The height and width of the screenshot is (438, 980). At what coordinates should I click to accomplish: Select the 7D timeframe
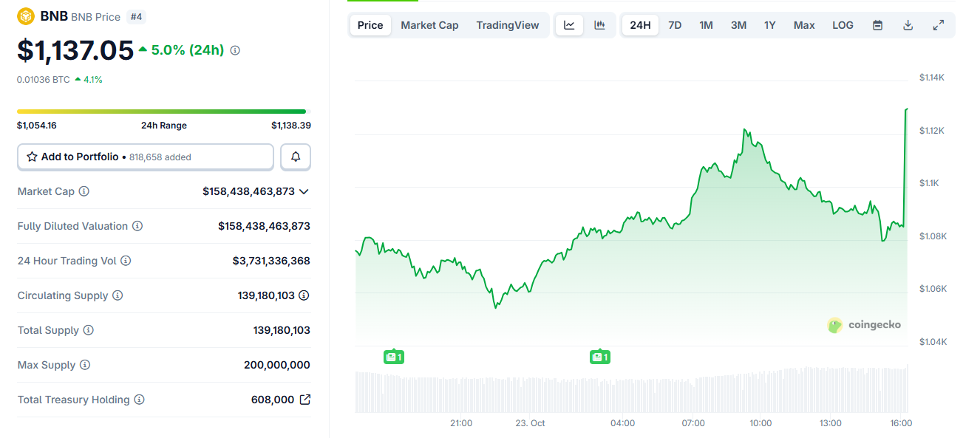click(675, 24)
